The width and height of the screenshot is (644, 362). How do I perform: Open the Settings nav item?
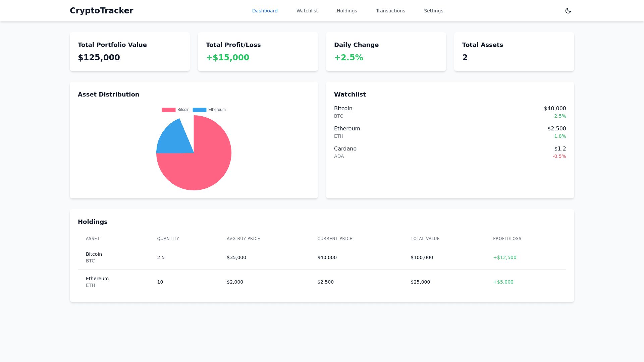[433, 11]
